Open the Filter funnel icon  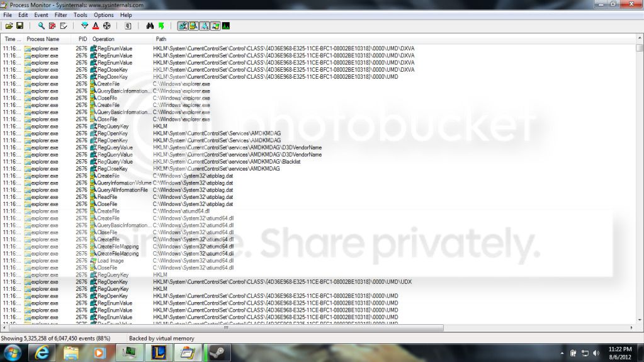(x=84, y=26)
